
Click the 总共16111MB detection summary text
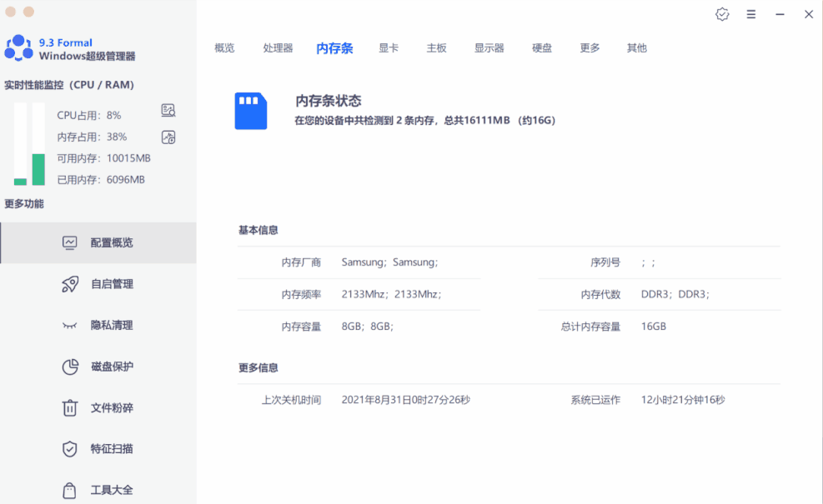[424, 121]
